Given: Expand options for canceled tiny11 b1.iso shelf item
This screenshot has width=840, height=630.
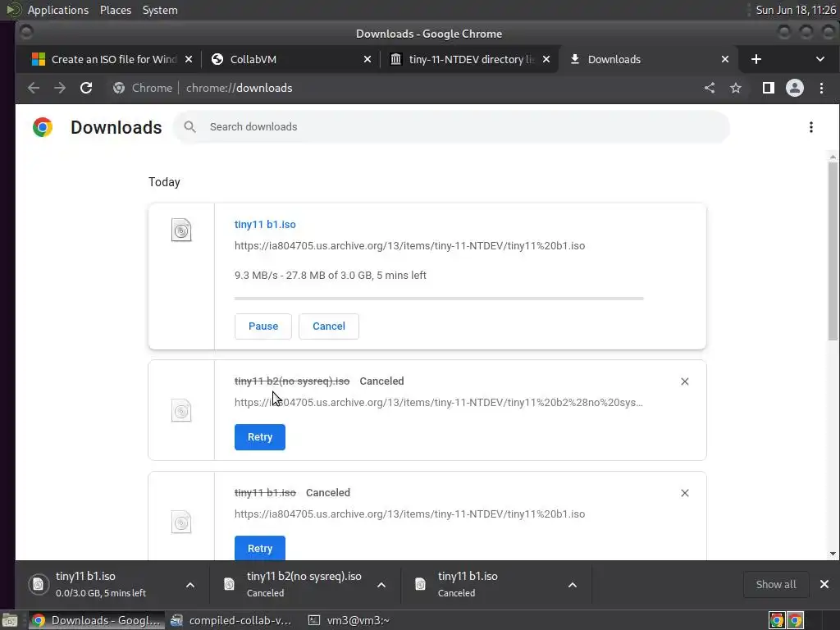Looking at the screenshot, I should pos(572,584).
